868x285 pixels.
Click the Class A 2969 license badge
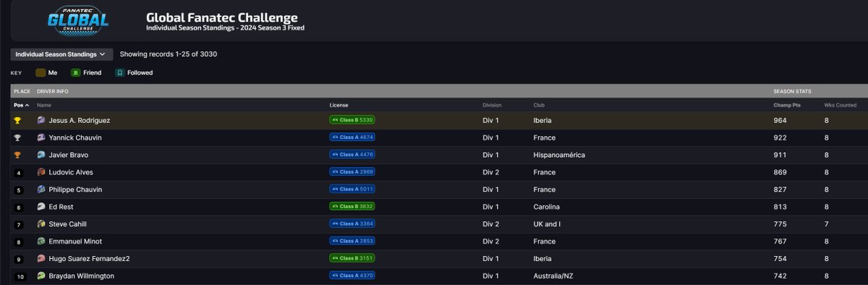point(352,172)
